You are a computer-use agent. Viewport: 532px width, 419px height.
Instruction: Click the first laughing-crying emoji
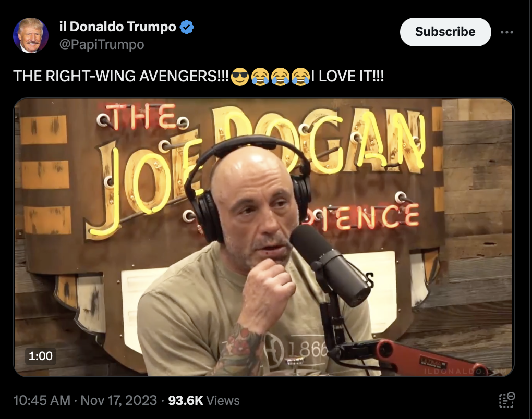pos(260,76)
